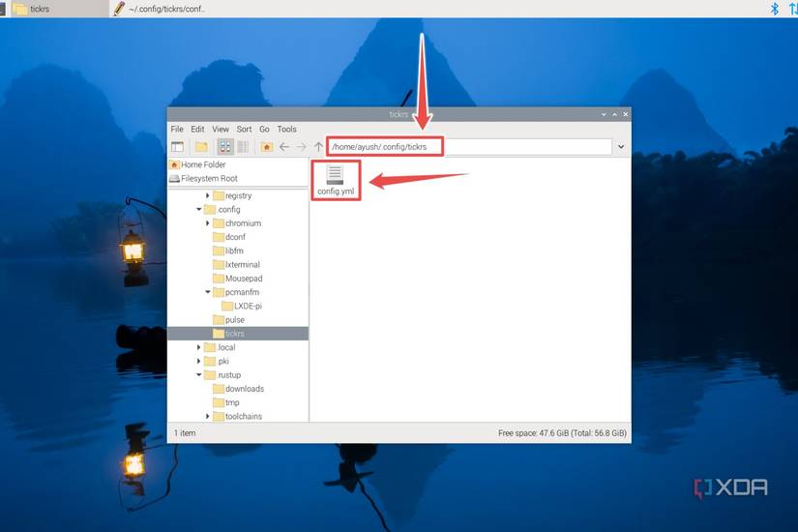Open the File menu
798x532 pixels.
[x=177, y=130]
